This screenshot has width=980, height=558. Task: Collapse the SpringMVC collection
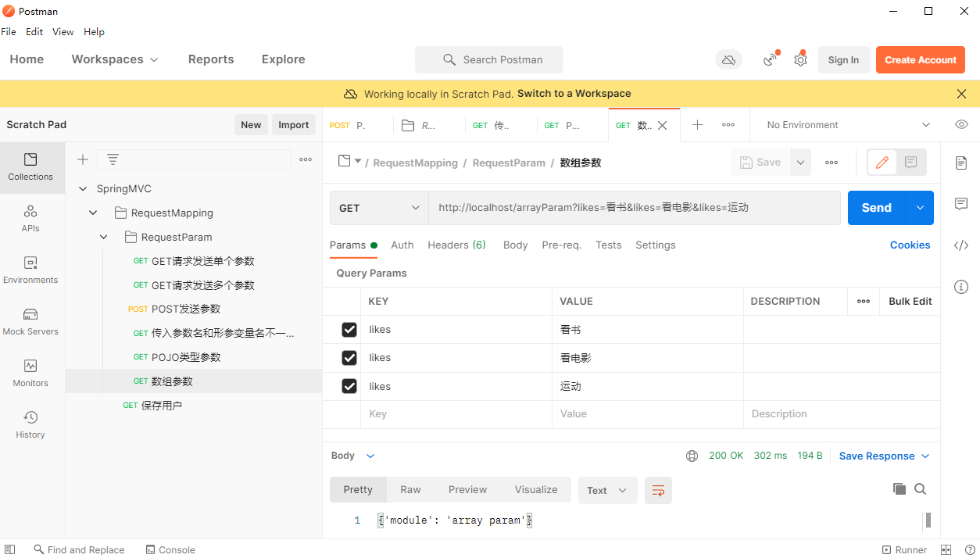(83, 189)
